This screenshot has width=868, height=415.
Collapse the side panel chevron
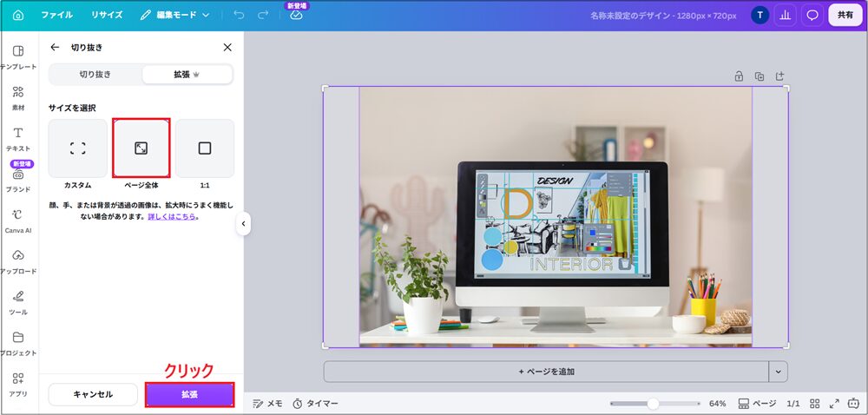point(243,224)
